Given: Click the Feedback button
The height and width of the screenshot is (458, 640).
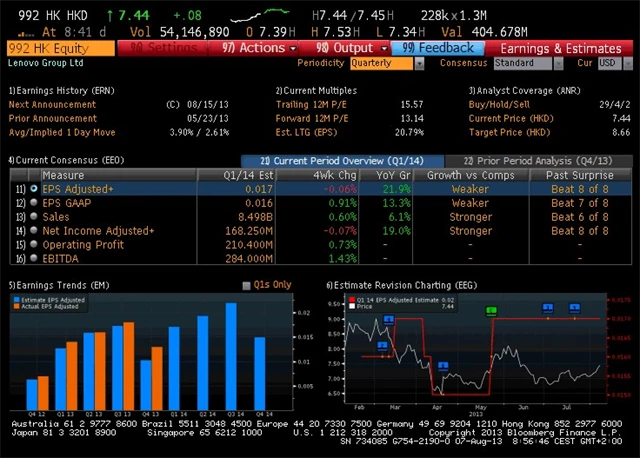Looking at the screenshot, I should [439, 47].
